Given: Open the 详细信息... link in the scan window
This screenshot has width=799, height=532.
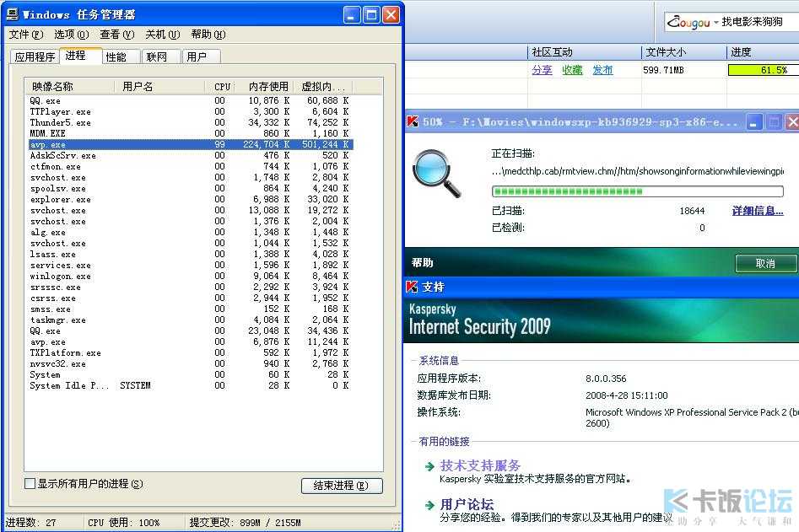Looking at the screenshot, I should point(758,211).
